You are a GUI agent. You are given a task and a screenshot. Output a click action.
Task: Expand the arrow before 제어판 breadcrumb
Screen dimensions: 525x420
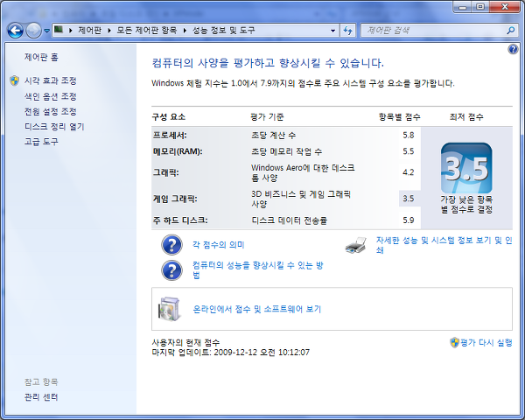71,31
